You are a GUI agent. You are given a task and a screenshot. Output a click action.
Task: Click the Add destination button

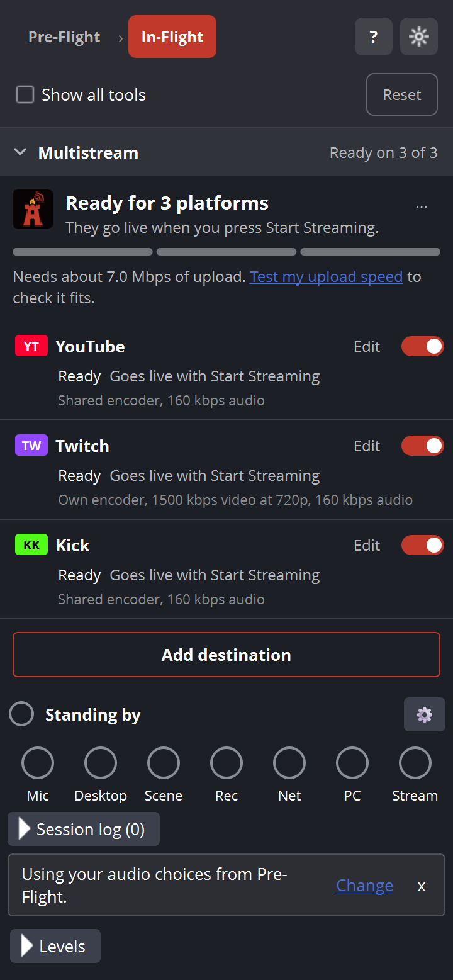coord(226,655)
